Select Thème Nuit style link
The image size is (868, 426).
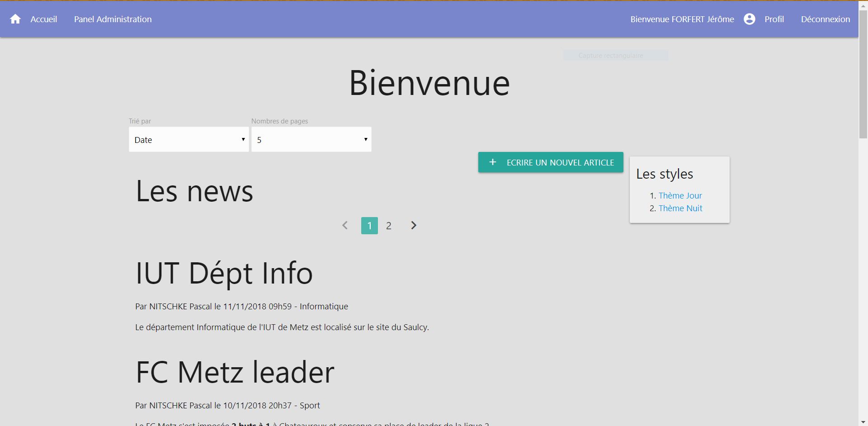(x=680, y=208)
